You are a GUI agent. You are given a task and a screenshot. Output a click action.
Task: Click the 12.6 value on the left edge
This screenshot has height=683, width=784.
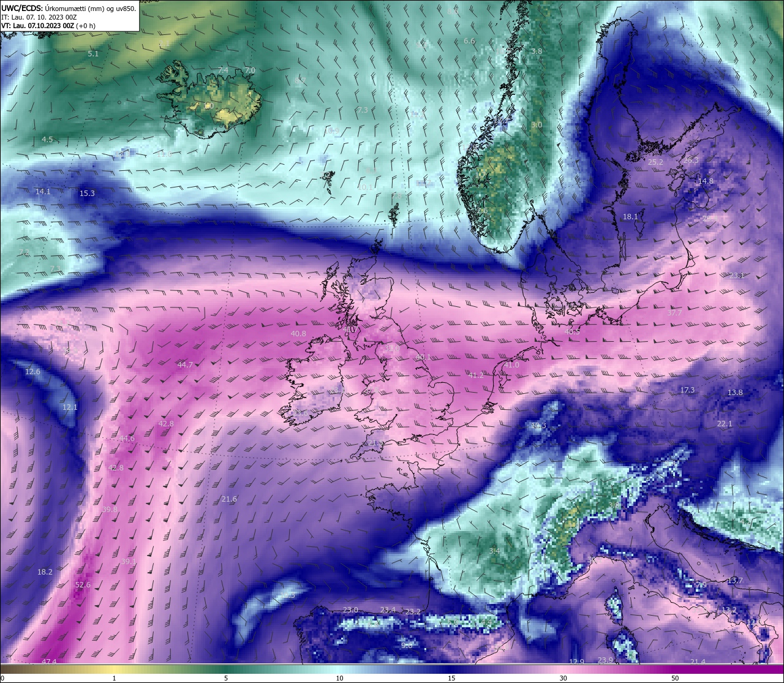pyautogui.click(x=32, y=372)
